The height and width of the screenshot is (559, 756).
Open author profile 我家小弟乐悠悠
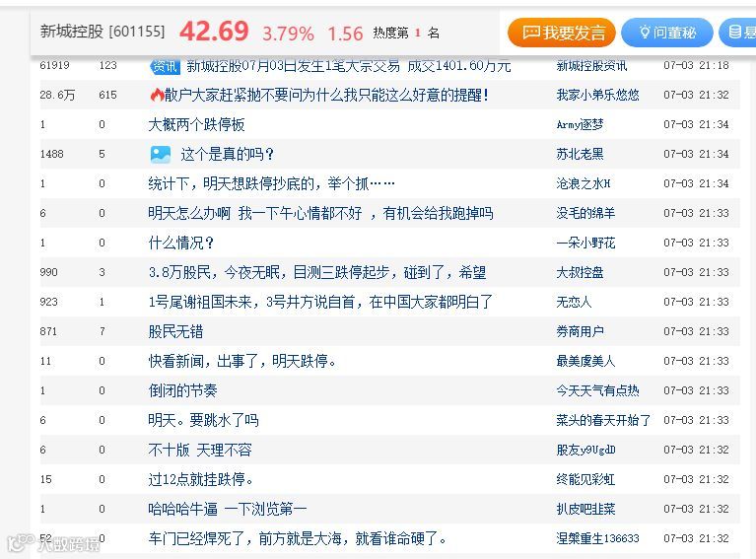point(598,95)
